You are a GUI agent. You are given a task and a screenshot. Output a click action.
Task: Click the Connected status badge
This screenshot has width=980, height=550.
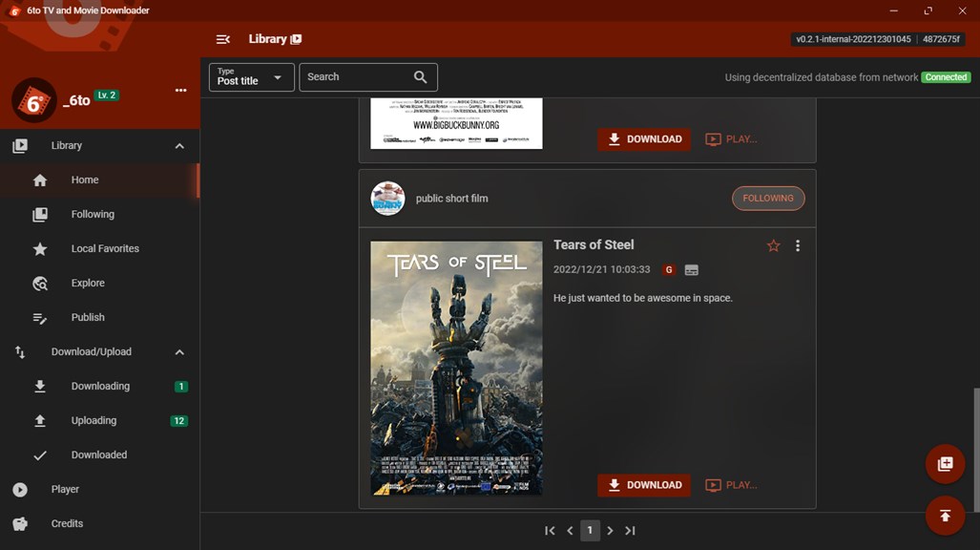pos(946,77)
